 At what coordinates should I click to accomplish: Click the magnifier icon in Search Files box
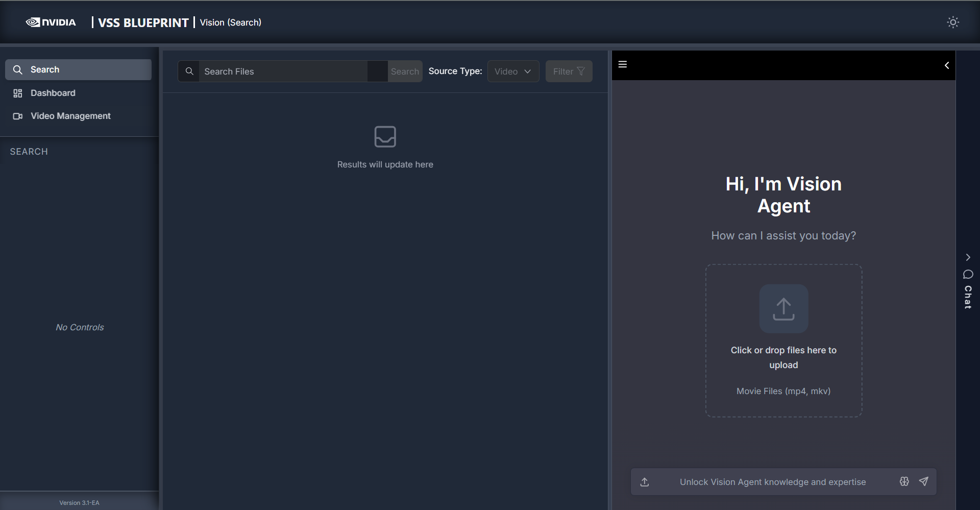click(x=189, y=71)
